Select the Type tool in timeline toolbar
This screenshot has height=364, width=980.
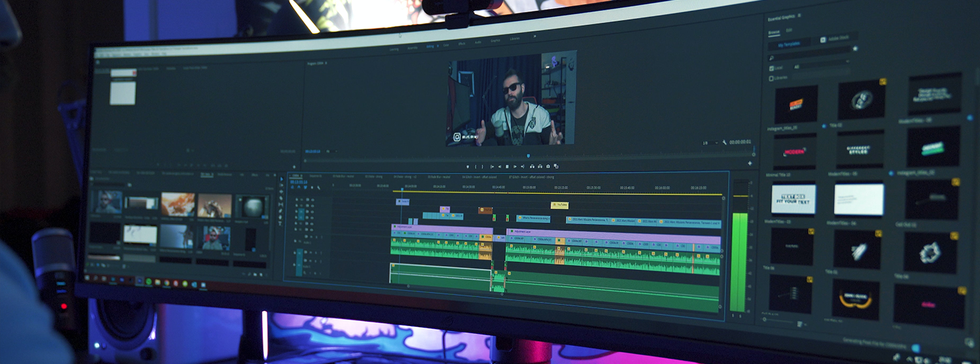280,224
